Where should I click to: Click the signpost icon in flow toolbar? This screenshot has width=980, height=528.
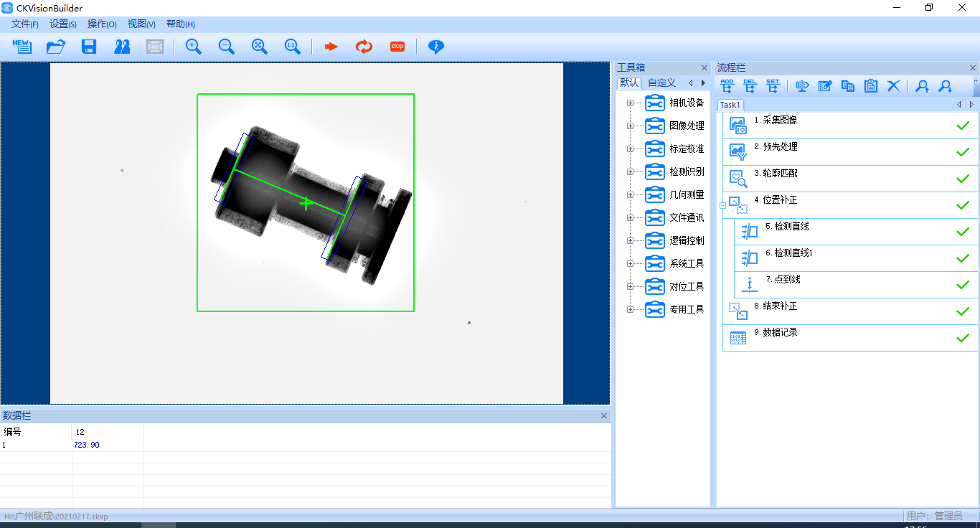point(803,86)
